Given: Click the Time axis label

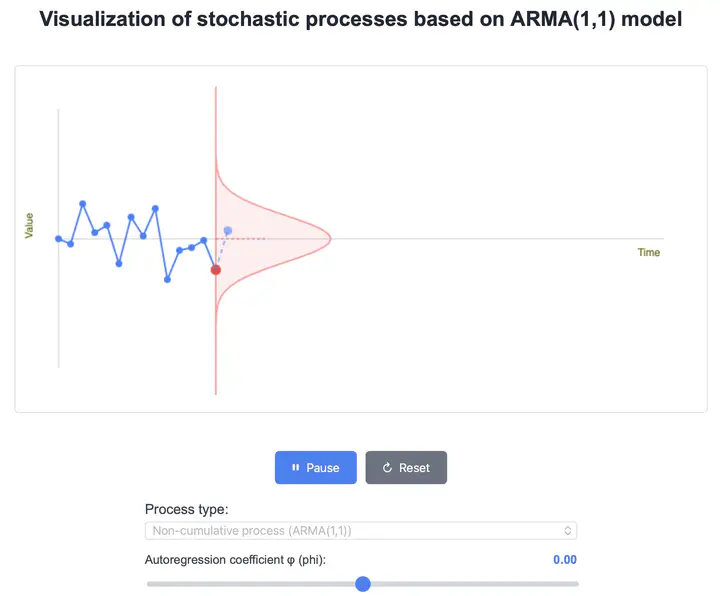Looking at the screenshot, I should (x=649, y=253).
